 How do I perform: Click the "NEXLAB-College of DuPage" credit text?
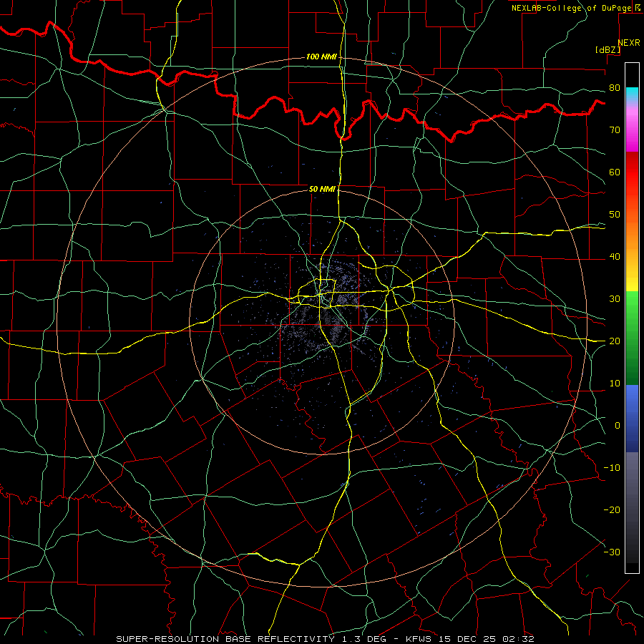click(571, 8)
